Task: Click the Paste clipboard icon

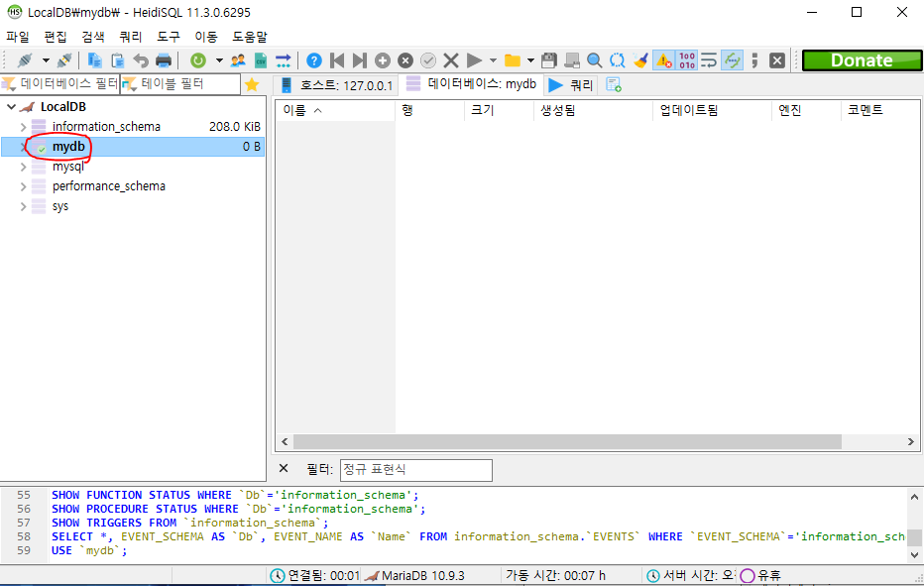Action: (x=117, y=60)
